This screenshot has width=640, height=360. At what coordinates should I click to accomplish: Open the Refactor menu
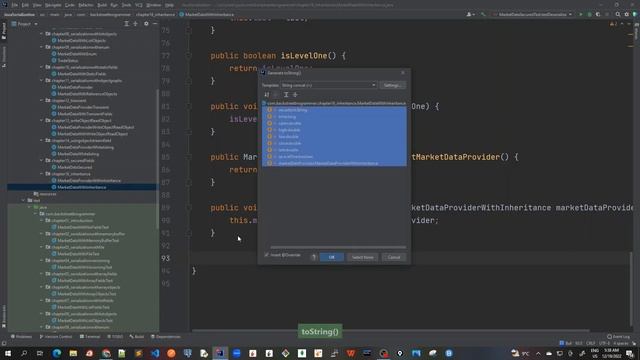point(86,5)
